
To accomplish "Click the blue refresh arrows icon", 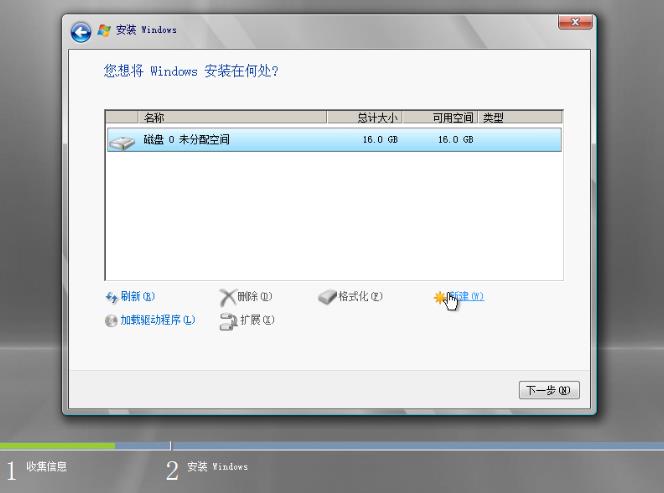I will pyautogui.click(x=112, y=297).
